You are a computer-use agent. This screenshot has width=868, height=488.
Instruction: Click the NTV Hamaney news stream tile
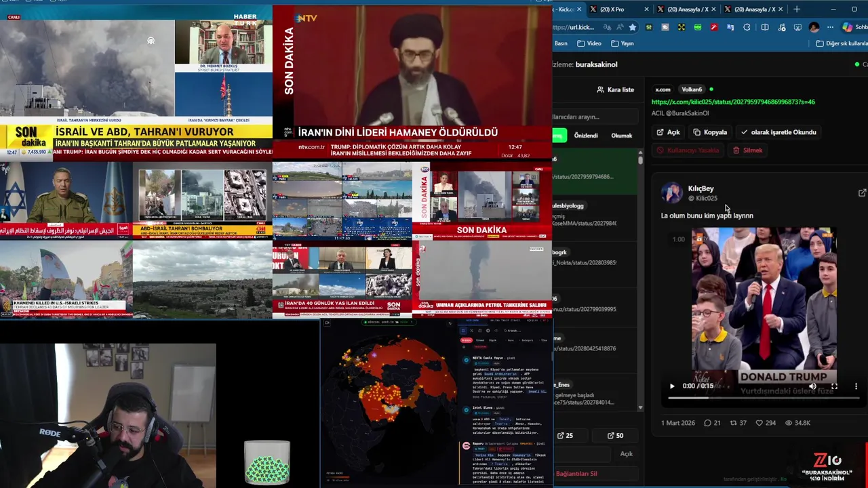pyautogui.click(x=412, y=81)
